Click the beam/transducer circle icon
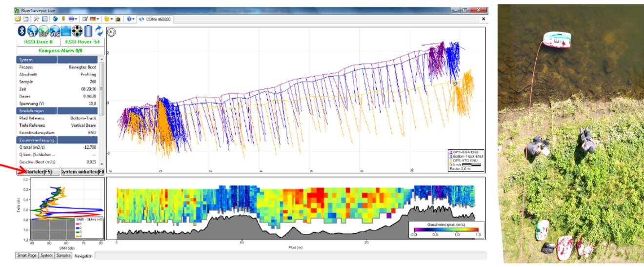 77,31
